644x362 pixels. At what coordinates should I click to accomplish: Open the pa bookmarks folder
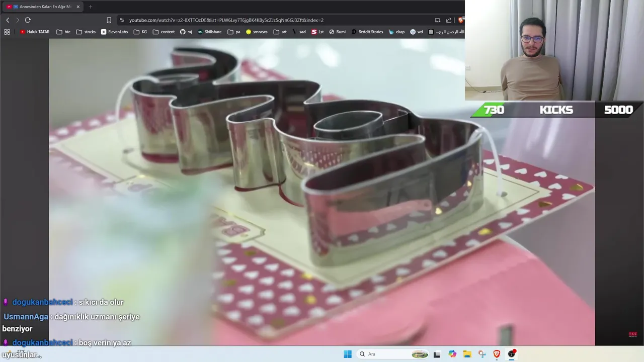(x=234, y=32)
